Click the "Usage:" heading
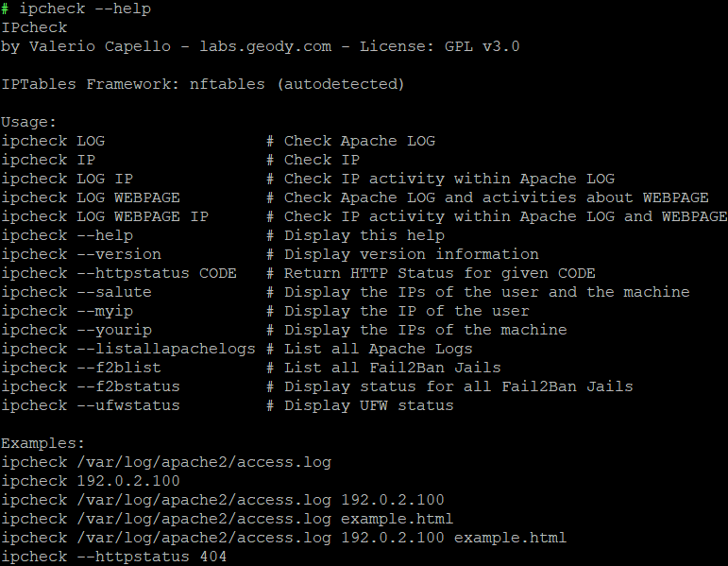 tap(29, 122)
